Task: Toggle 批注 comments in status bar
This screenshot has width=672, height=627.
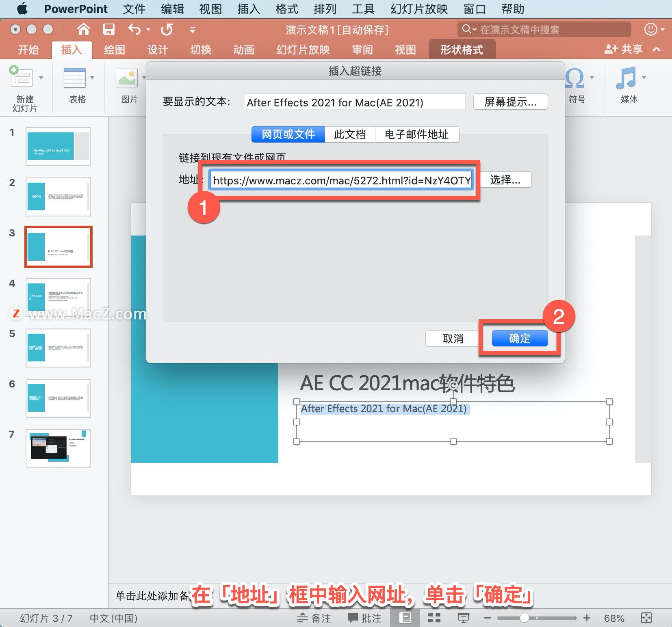Action: 365,618
